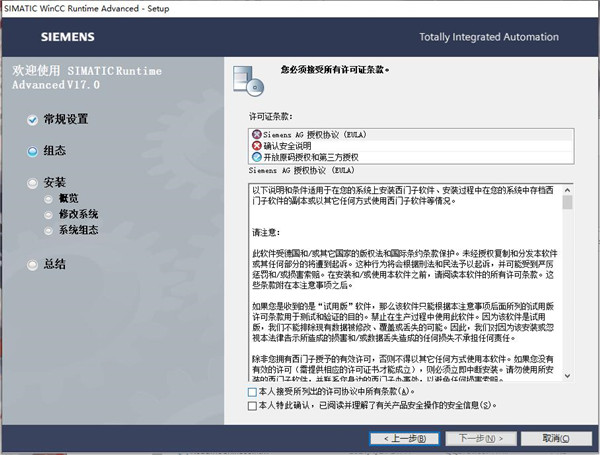Viewport: 600px width, 455px height.
Task: Open the 常规设置 step in sidebar
Action: click(65, 119)
